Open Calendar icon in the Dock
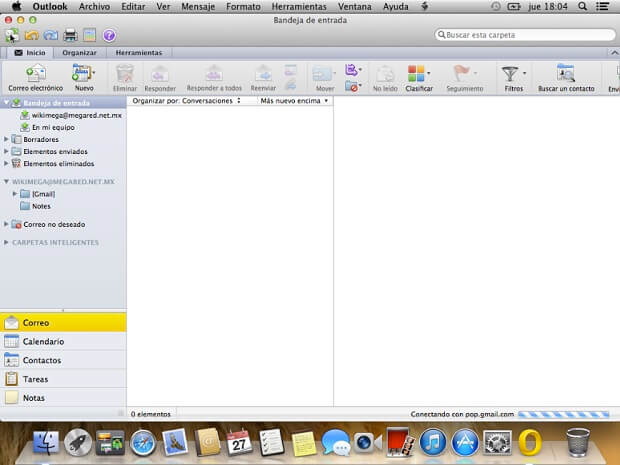The height and width of the screenshot is (465, 620). (239, 443)
